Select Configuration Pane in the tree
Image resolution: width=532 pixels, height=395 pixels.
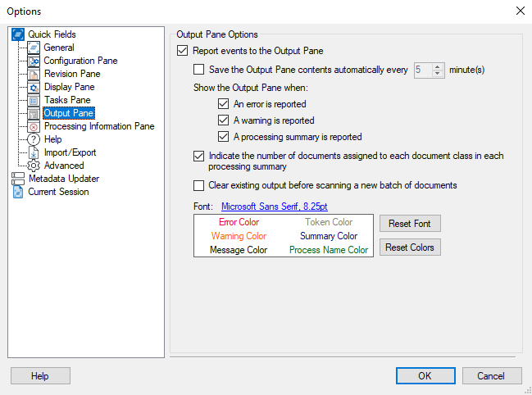[x=81, y=61]
